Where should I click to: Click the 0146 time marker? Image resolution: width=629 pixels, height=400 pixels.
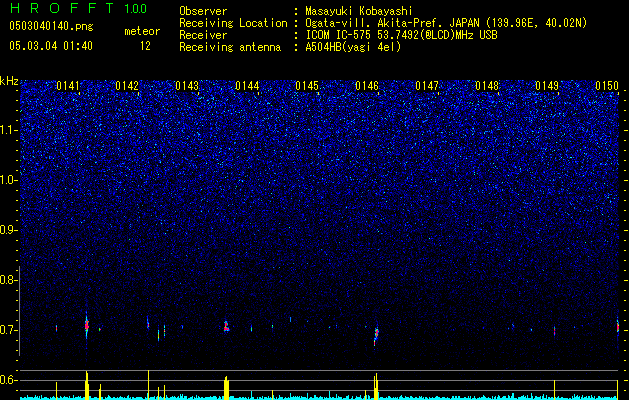click(367, 86)
